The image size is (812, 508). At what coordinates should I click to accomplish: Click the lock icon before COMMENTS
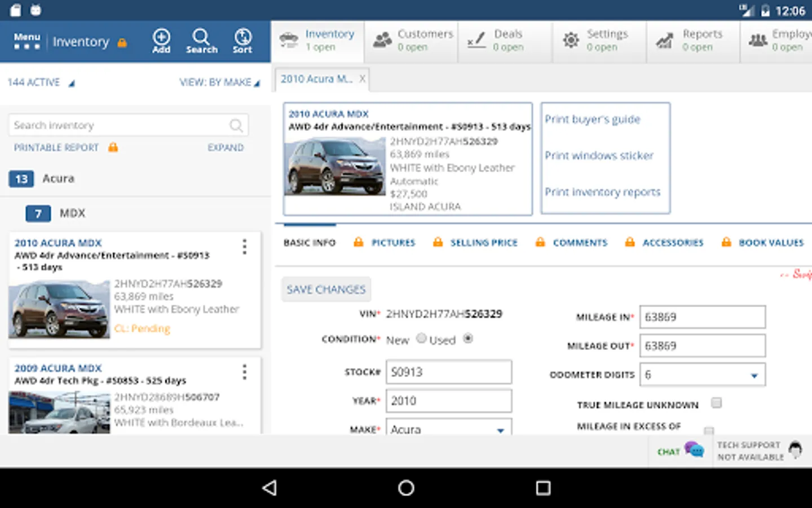(540, 242)
